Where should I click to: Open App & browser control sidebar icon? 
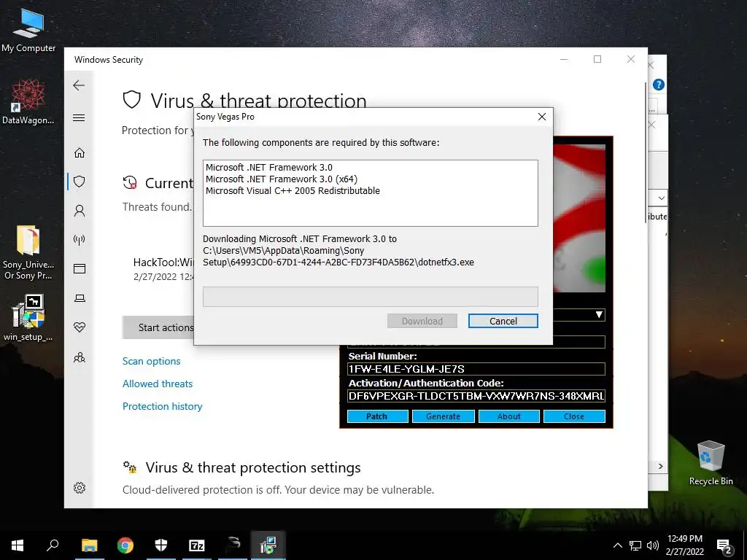coord(79,269)
